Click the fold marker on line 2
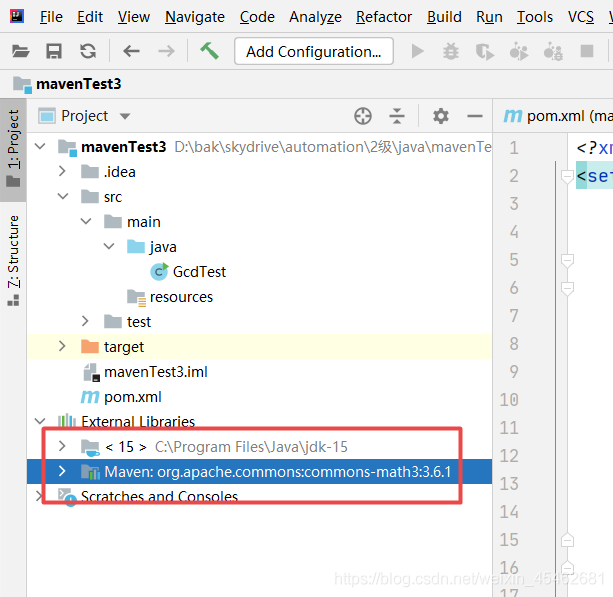Viewport: 613px width, 597px height. pyautogui.click(x=567, y=176)
